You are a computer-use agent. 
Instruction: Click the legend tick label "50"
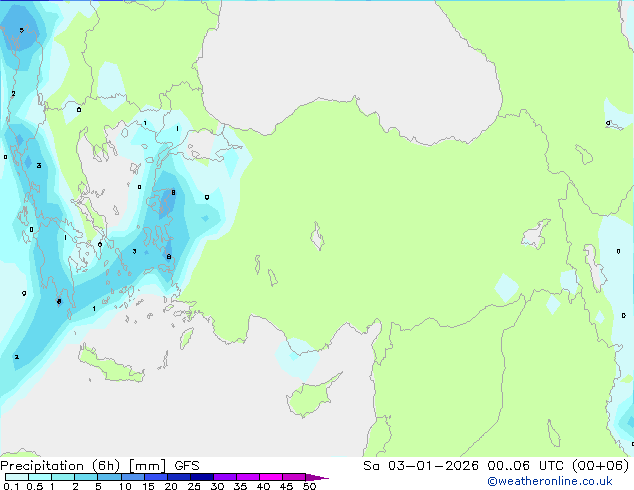(x=309, y=486)
